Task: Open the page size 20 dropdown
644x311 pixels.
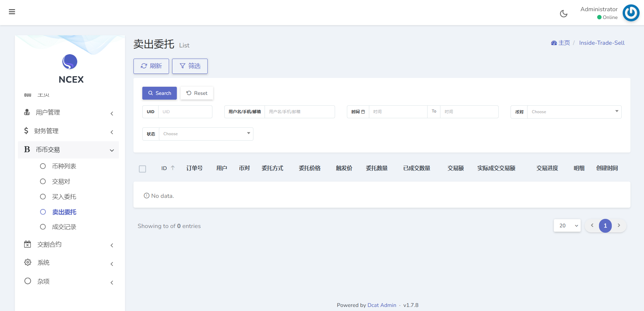Action: 567,226
